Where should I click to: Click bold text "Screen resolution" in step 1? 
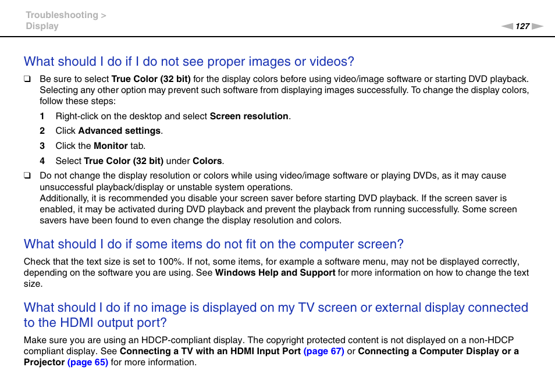(249, 116)
